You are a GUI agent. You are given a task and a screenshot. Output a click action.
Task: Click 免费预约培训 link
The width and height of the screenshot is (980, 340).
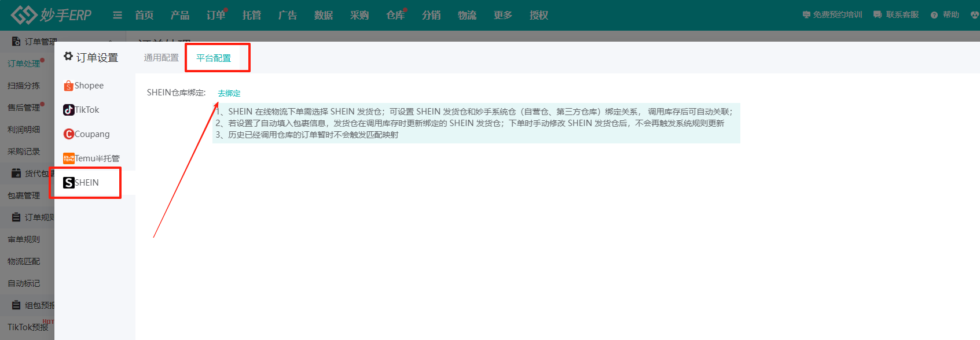tap(838, 14)
